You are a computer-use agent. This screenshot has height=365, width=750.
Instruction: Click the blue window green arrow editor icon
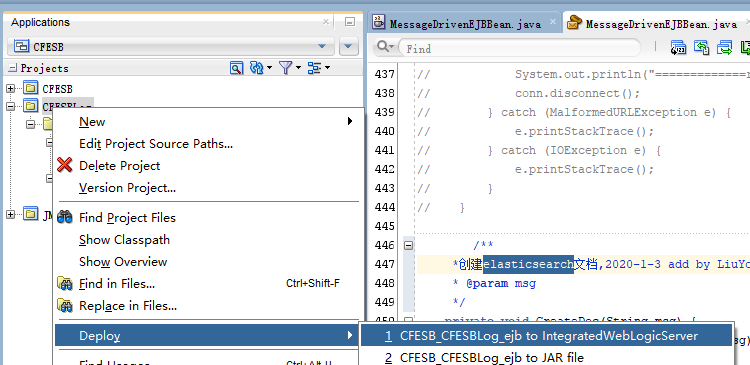725,47
